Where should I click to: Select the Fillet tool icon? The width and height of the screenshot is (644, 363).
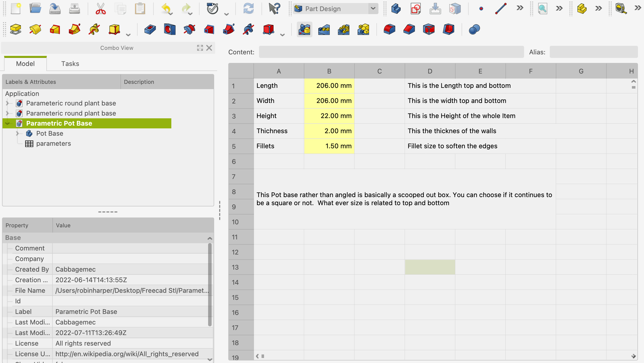click(x=390, y=29)
